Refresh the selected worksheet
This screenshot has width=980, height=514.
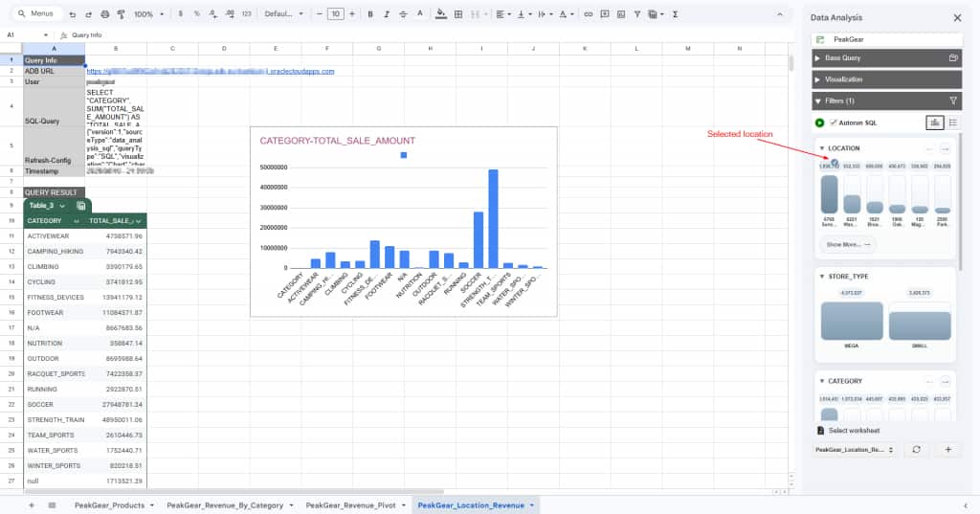pos(916,449)
